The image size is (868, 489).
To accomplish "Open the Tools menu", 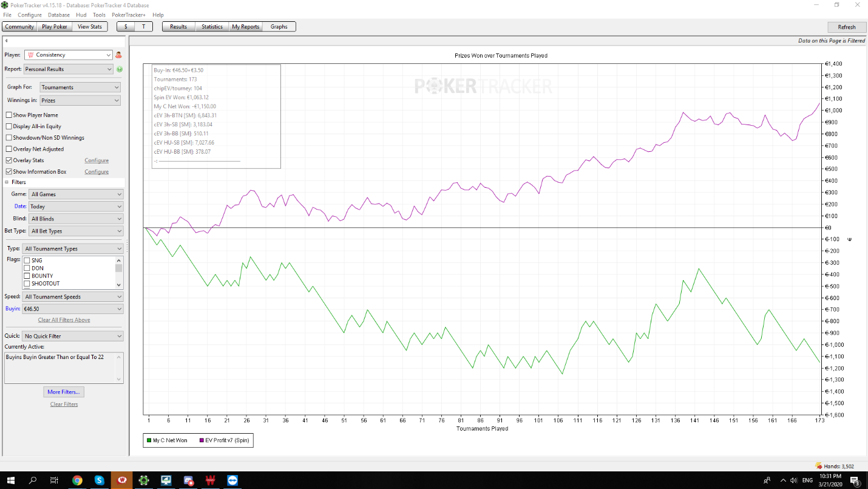I will [99, 15].
